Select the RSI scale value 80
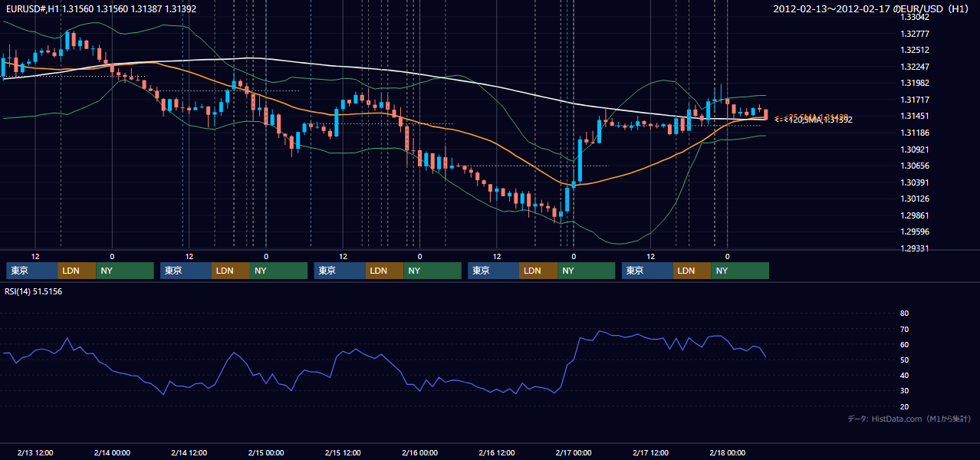 coord(904,314)
